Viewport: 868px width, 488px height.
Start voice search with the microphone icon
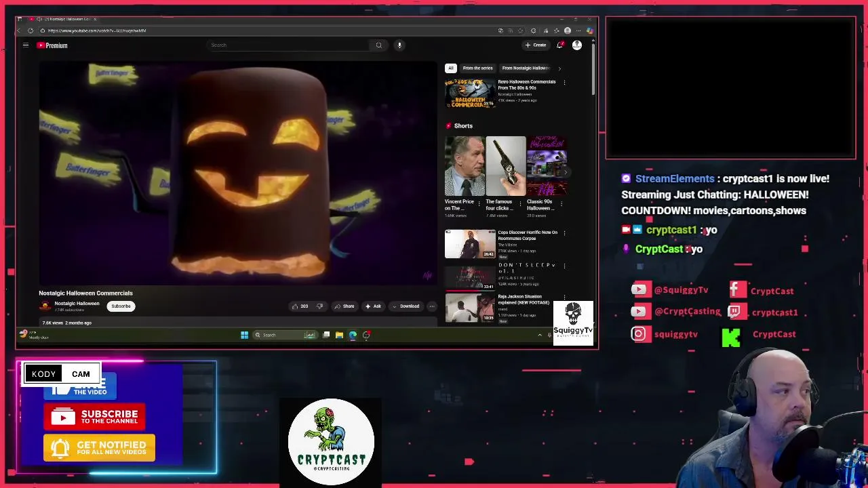coord(399,45)
